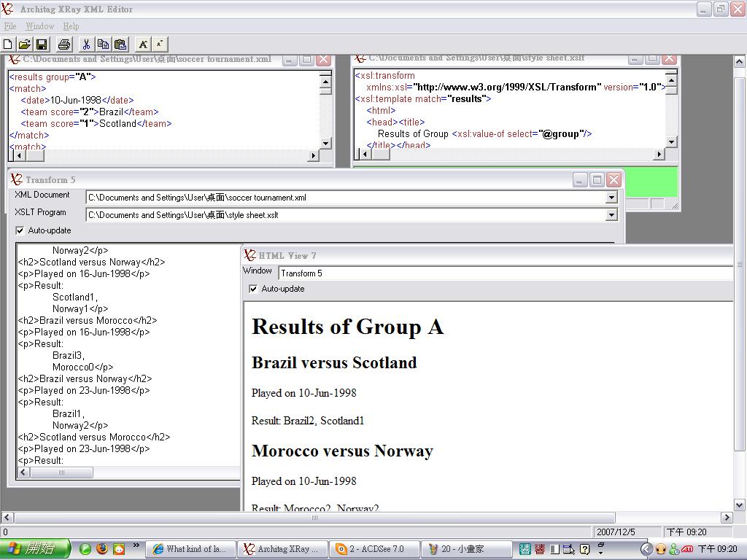
Task: Launch Firefox from quick launch bar
Action: (102, 549)
